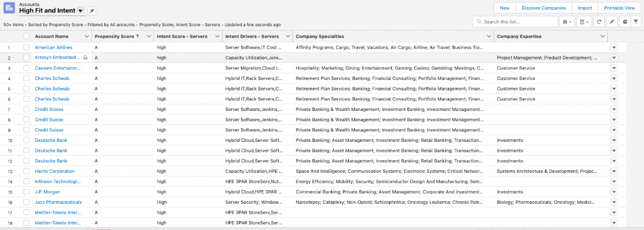Open Account Name column menu

point(86,37)
